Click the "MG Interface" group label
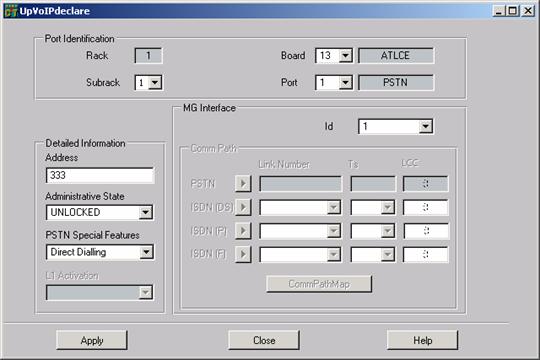The width and height of the screenshot is (540, 360). [x=209, y=108]
